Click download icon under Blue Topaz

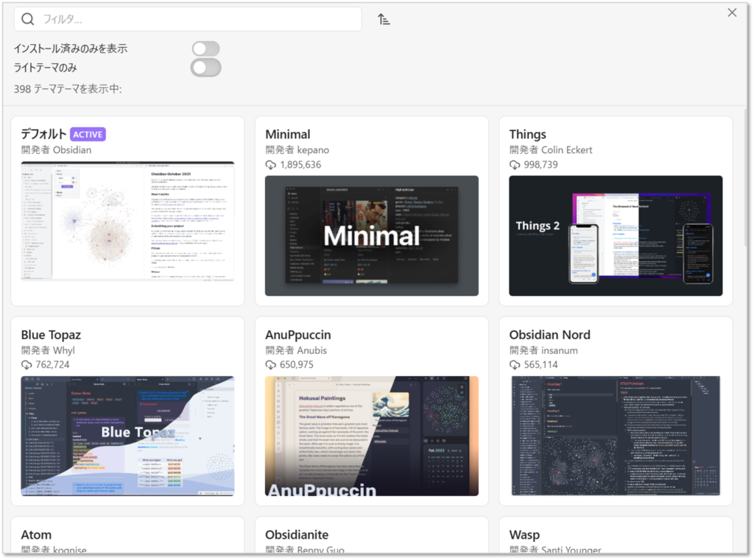27,365
